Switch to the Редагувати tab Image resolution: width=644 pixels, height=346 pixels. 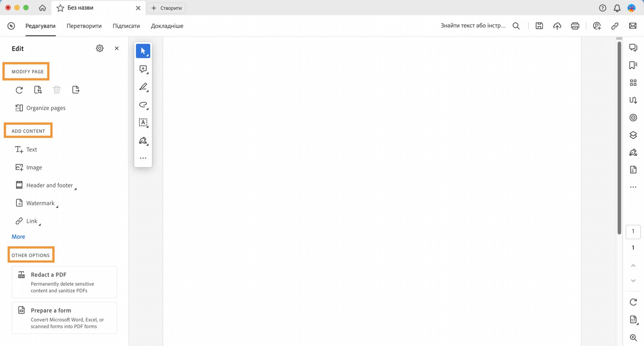click(41, 26)
